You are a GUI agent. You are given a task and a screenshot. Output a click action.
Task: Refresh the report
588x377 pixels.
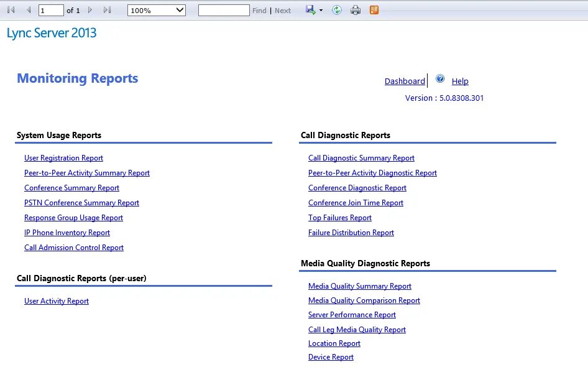click(337, 10)
